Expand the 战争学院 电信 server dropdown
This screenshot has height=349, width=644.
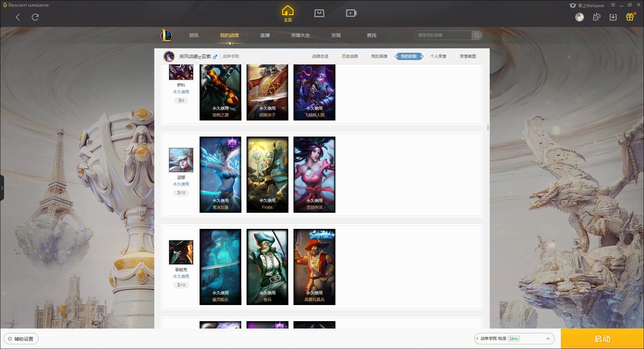(514, 339)
